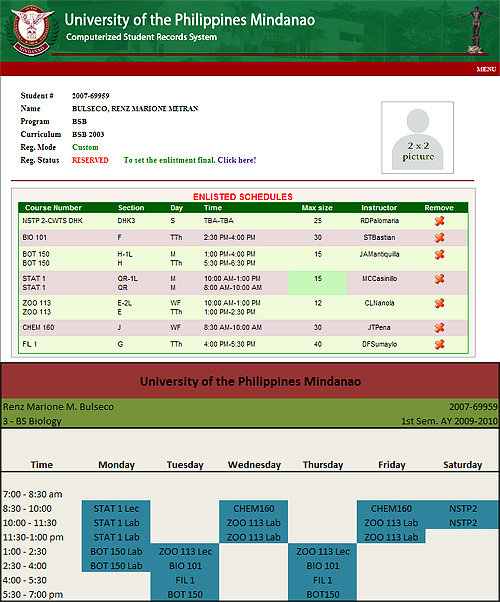Click instructor name STBastian
This screenshot has width=500, height=602.
(379, 238)
